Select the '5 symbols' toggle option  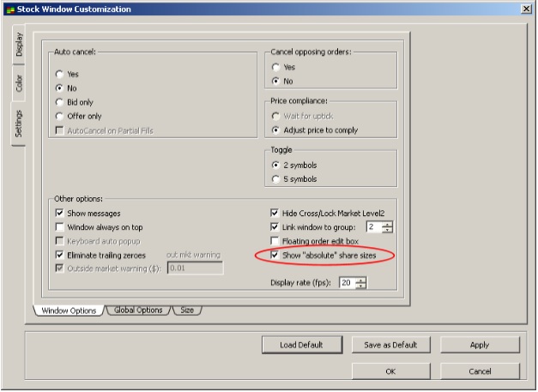pyautogui.click(x=275, y=179)
